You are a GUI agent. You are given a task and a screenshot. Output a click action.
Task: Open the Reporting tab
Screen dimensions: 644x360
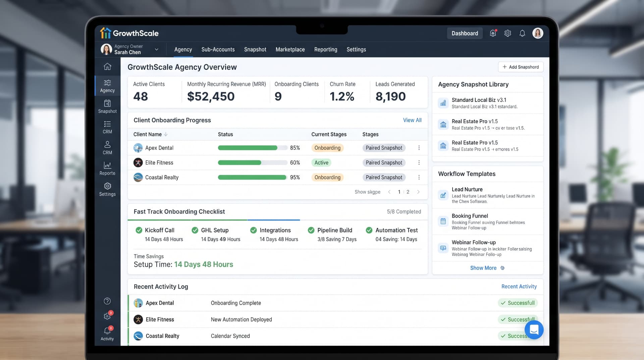[x=326, y=49]
